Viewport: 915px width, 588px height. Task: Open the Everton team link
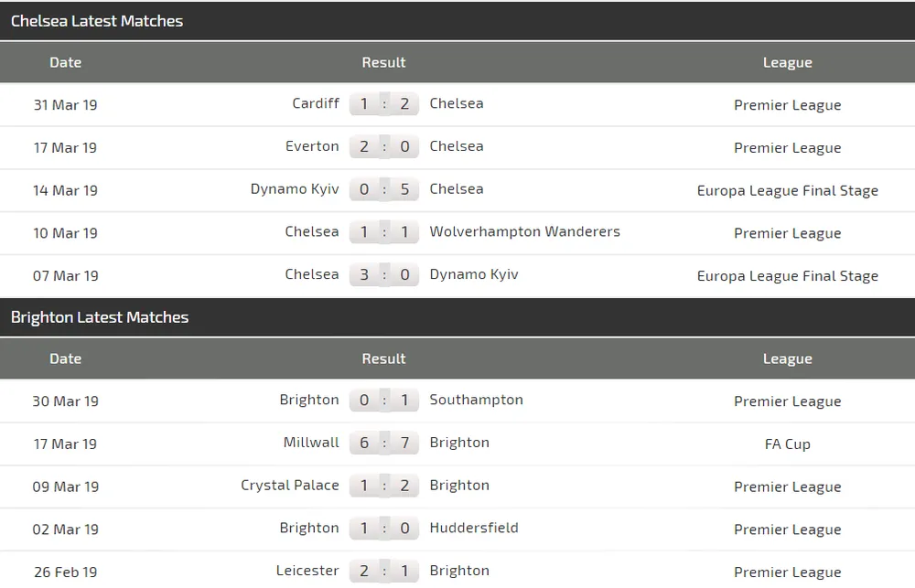[312, 146]
